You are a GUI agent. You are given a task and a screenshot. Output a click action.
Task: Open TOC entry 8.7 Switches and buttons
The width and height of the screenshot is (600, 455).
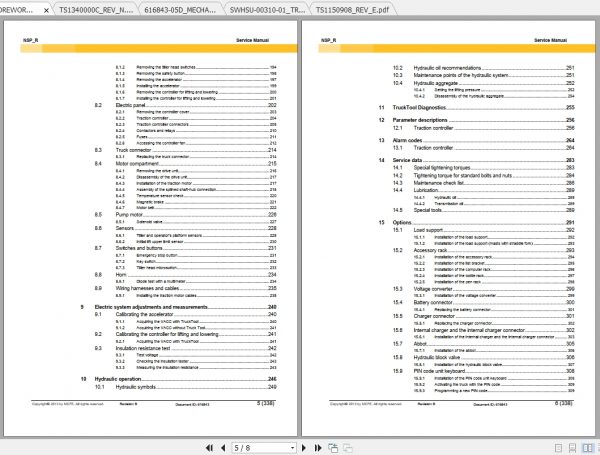pyautogui.click(x=186, y=248)
